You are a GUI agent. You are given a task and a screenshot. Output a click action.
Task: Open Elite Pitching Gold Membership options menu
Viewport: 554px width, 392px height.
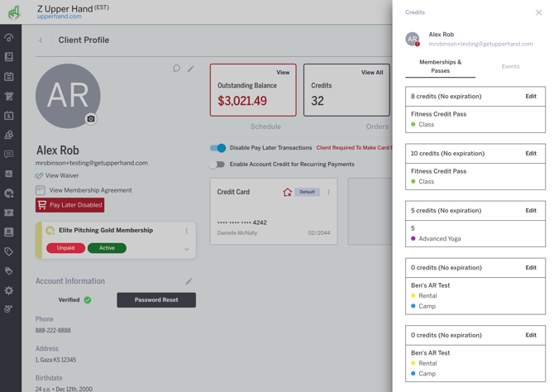point(187,231)
